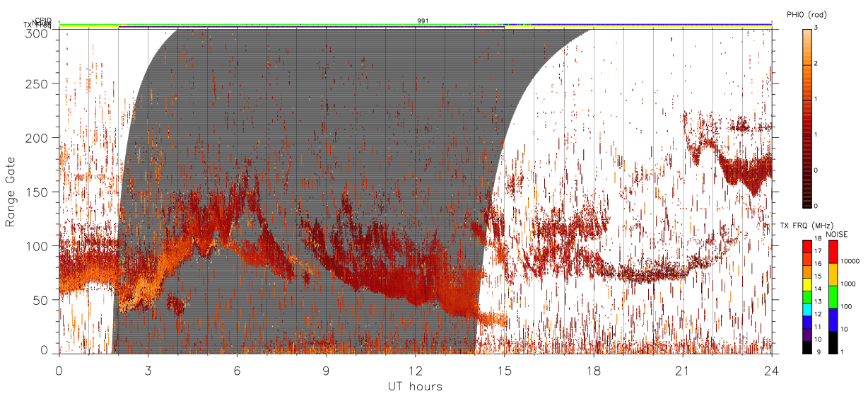868x401 pixels.
Task: Select x-axis tick label 24
Action: (x=772, y=370)
